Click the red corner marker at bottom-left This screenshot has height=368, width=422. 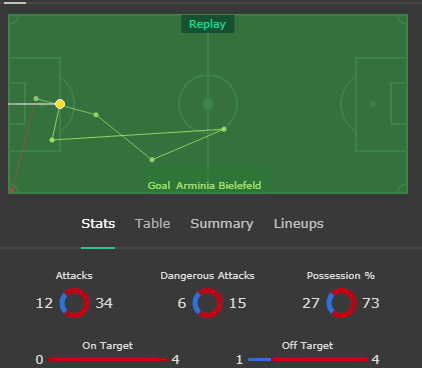pos(12,190)
